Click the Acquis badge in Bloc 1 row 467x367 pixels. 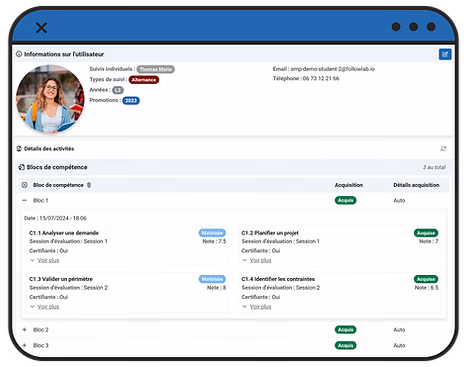point(345,200)
